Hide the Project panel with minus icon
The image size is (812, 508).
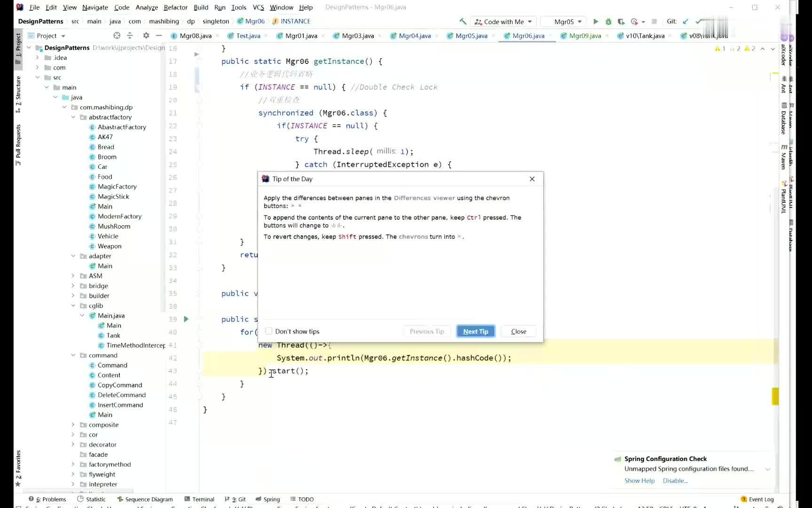click(x=159, y=36)
